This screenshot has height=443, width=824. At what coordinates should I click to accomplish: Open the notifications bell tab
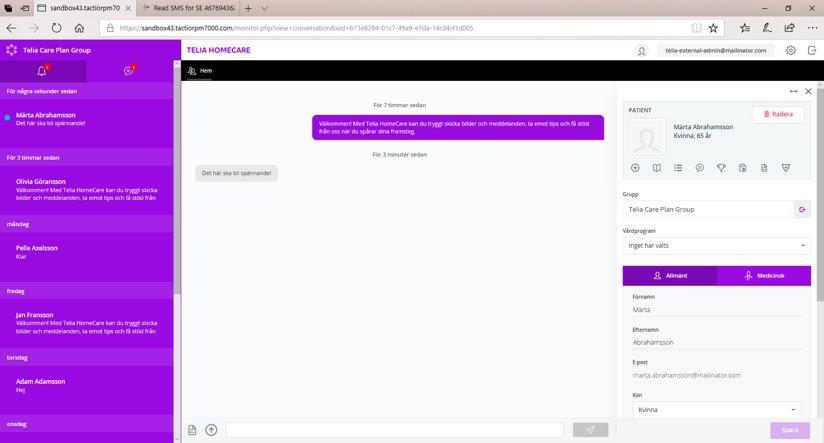(43, 71)
